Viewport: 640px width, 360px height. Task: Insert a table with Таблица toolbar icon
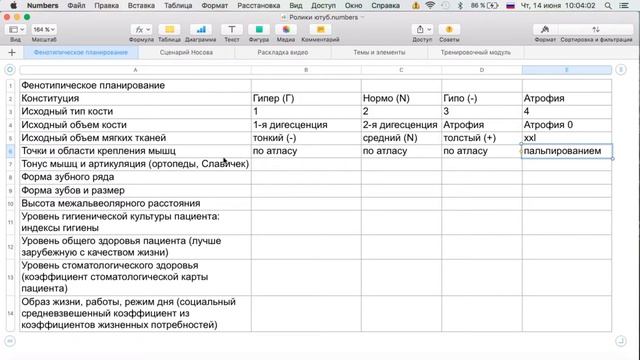click(x=169, y=29)
